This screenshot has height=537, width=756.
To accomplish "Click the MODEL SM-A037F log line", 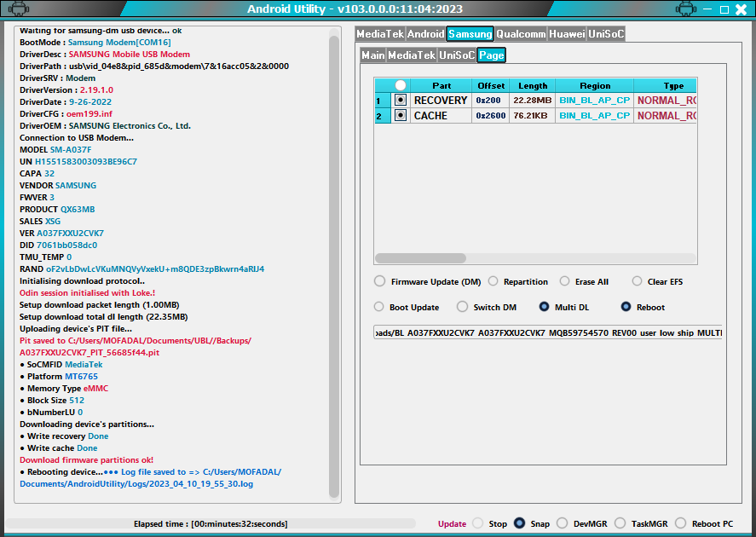I will [55, 149].
